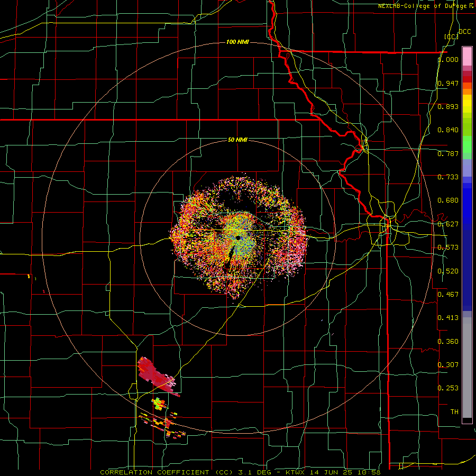The height and width of the screenshot is (476, 476).
Task: Pick the pink top segment of color bar
Action: [x=467, y=56]
